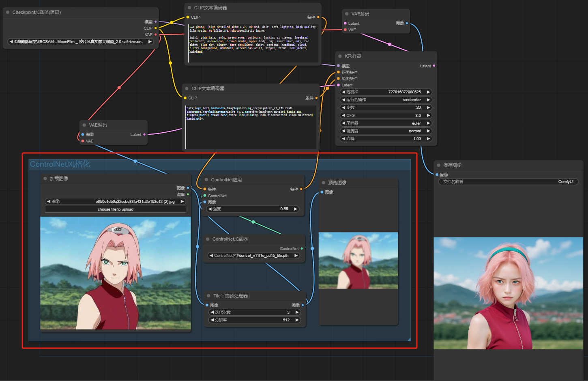Viewport: 588px width, 381px height.
Task: Click the ControlNet output port on ControlNet加载器
Action: (302, 248)
